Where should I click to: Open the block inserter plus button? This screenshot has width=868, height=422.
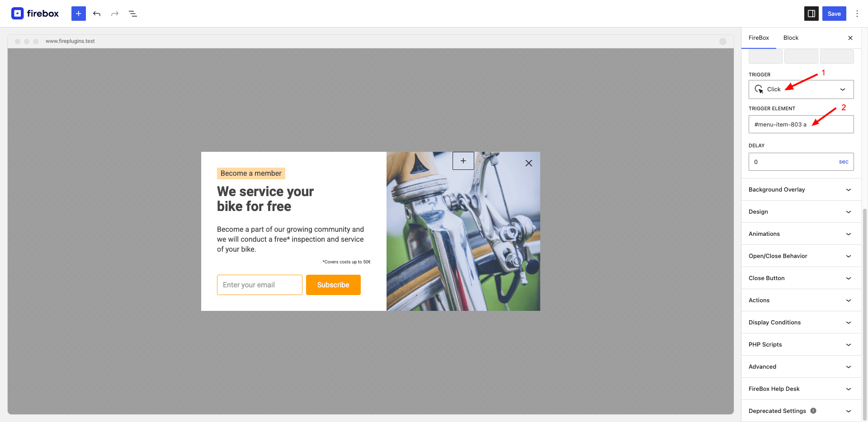[79, 14]
